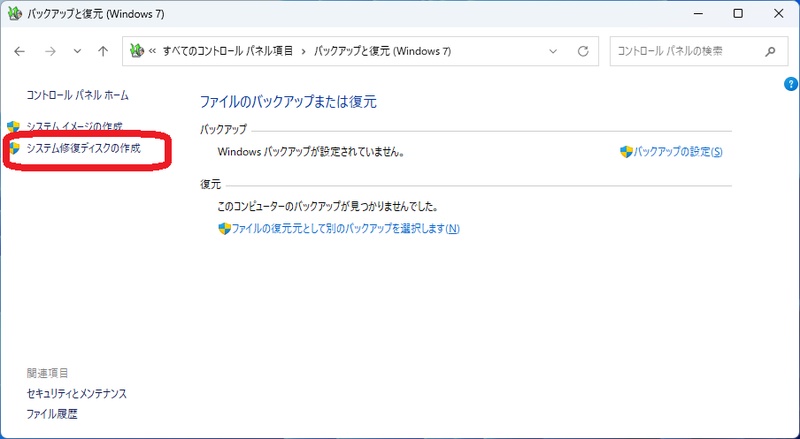This screenshot has width=800, height=439.
Task: Expand breadcrumb arrow after すべてのコントロール パネル項目
Action: tap(304, 51)
